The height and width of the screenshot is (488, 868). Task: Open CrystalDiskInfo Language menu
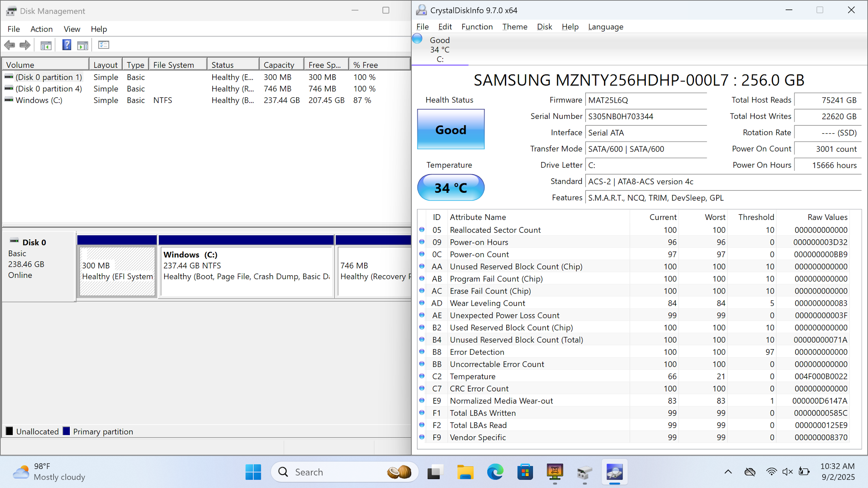pos(606,27)
